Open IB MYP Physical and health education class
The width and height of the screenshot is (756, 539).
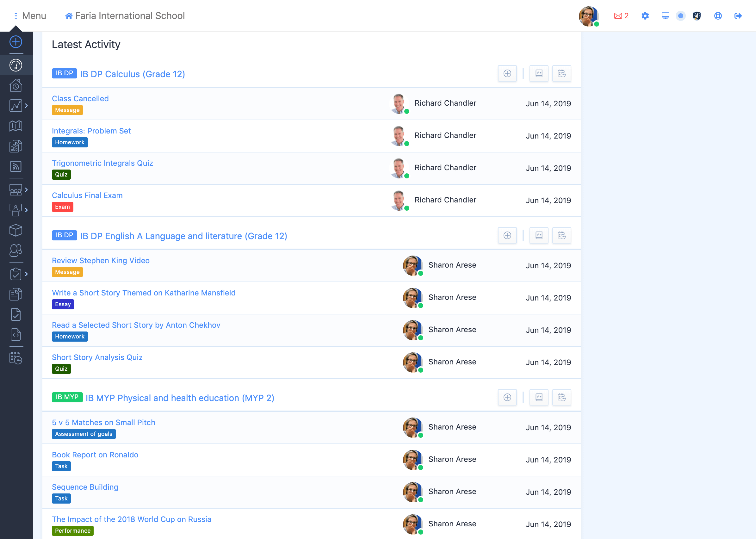180,398
